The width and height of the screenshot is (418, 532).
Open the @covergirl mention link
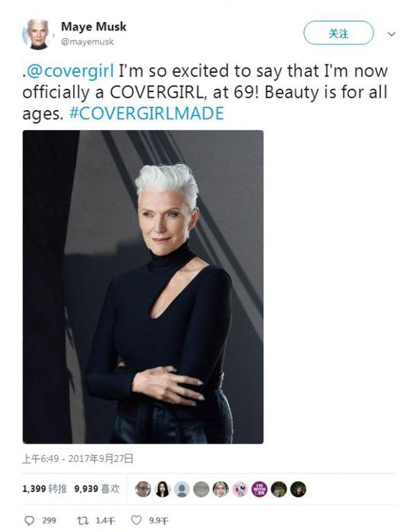click(x=70, y=71)
